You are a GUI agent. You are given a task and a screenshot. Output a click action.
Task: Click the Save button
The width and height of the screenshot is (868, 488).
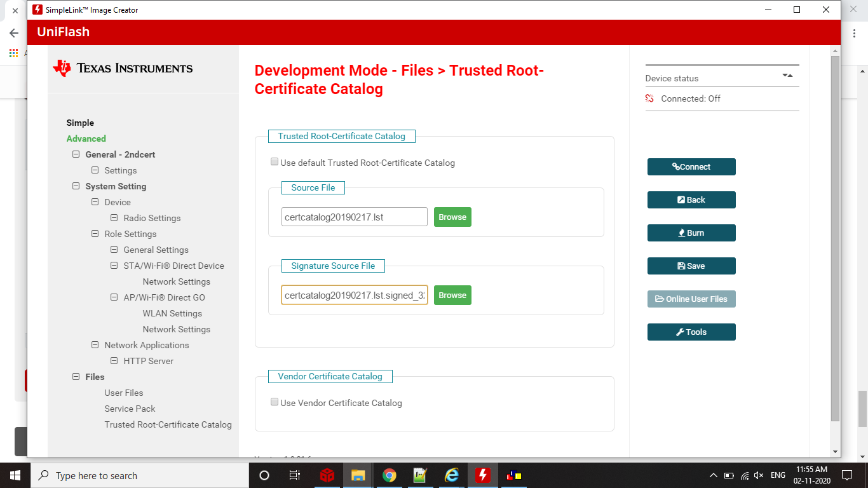point(691,266)
